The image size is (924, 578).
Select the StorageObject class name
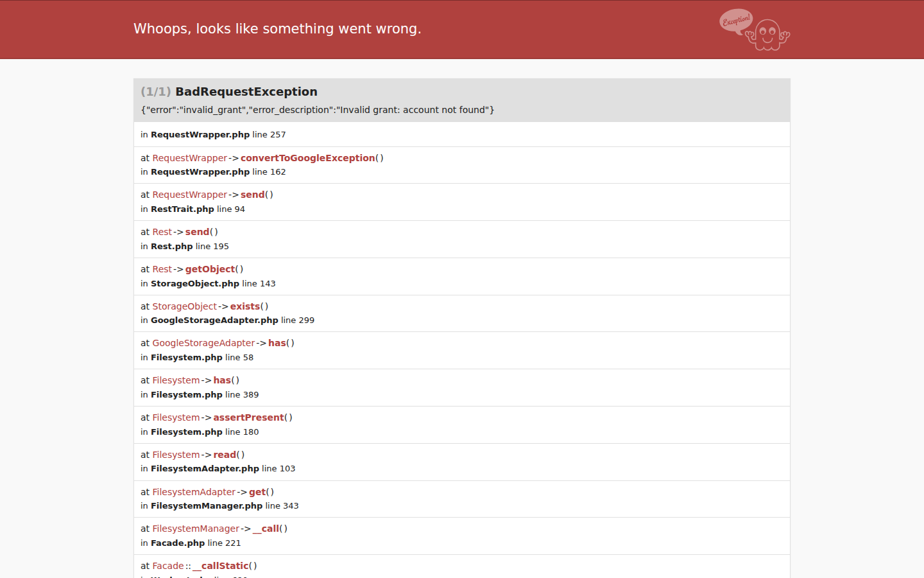(x=184, y=306)
